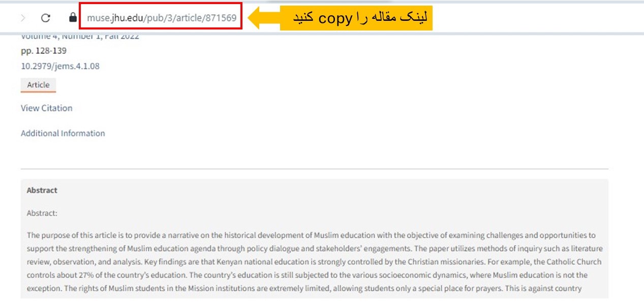Expand the Additional Information section
Viewport: 644px width, 305px height.
tap(63, 133)
